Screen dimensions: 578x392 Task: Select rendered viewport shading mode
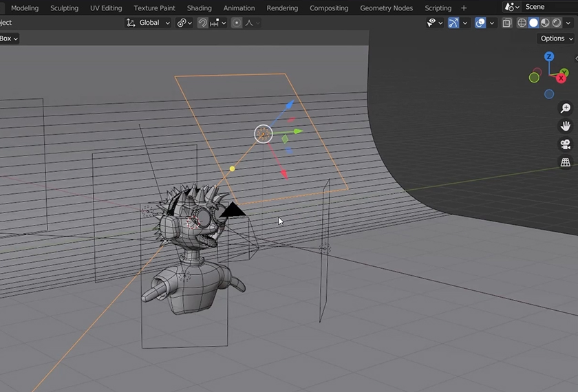click(556, 23)
